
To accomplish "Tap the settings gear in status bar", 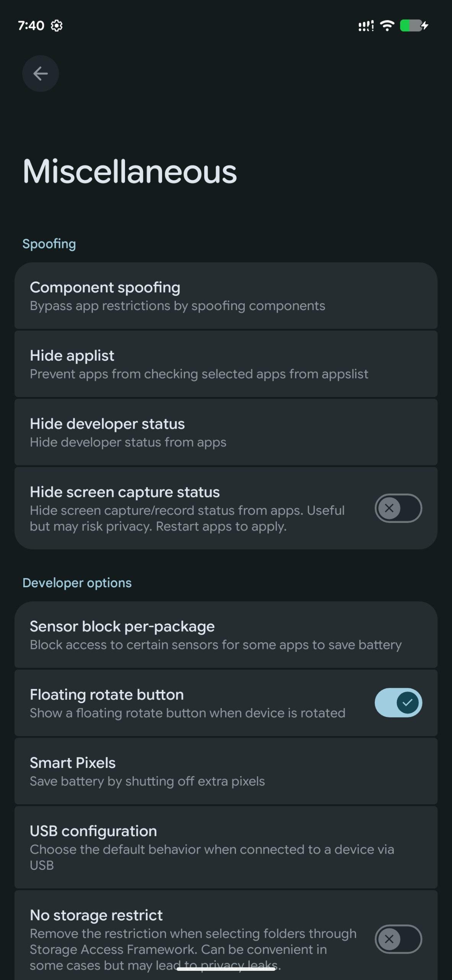I will [57, 26].
